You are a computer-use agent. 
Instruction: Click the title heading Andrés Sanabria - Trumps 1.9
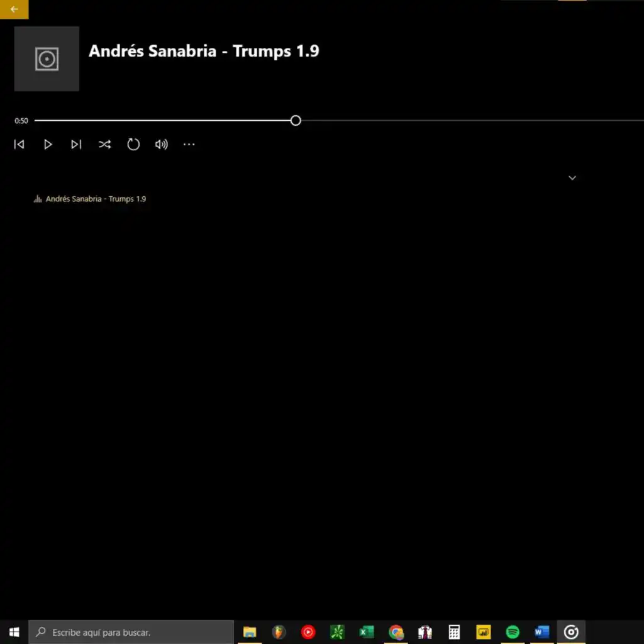pyautogui.click(x=204, y=51)
